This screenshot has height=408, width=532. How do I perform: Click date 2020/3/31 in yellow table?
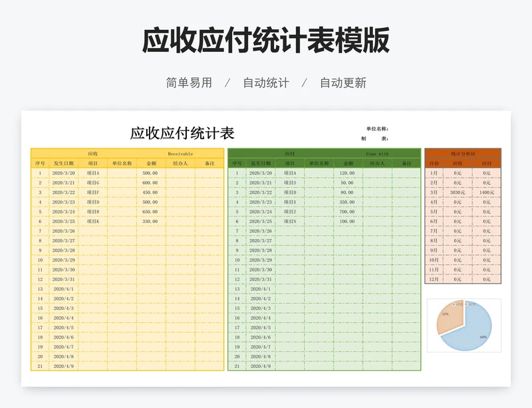63,280
